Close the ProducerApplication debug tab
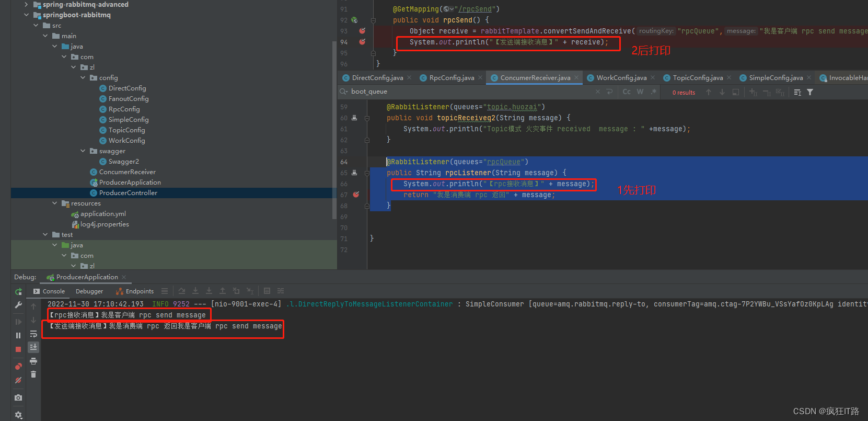Image resolution: width=868 pixels, height=421 pixels. pyautogui.click(x=124, y=277)
